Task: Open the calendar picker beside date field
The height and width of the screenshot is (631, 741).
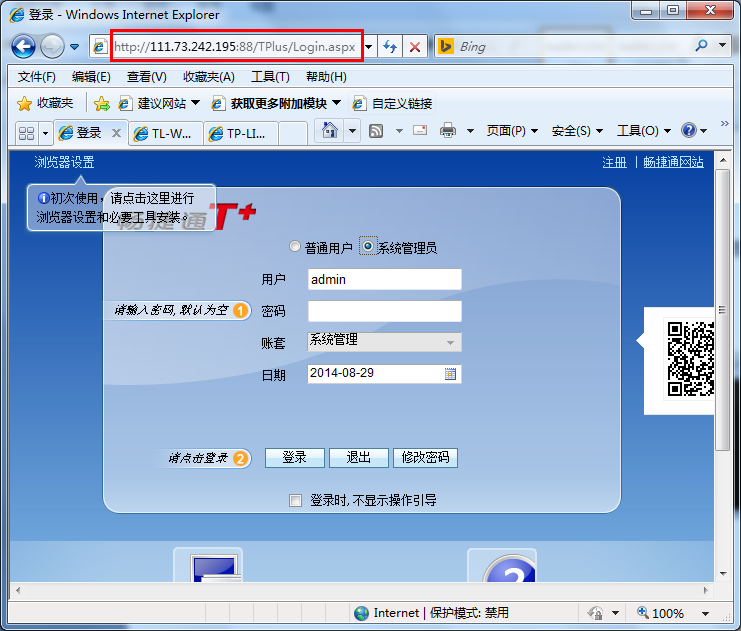Action: pyautogui.click(x=451, y=374)
